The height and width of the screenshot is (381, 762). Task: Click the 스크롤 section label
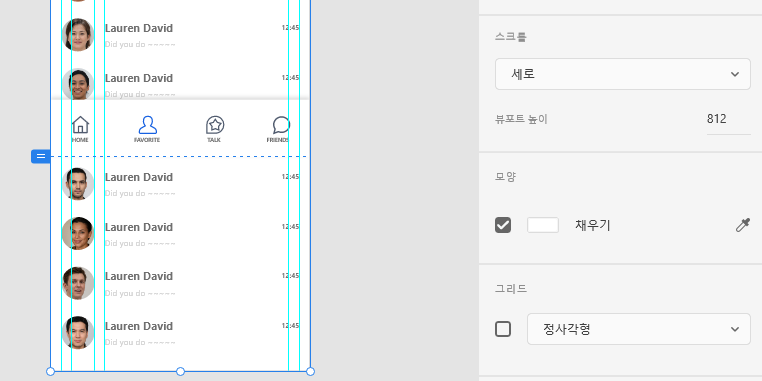(510, 36)
